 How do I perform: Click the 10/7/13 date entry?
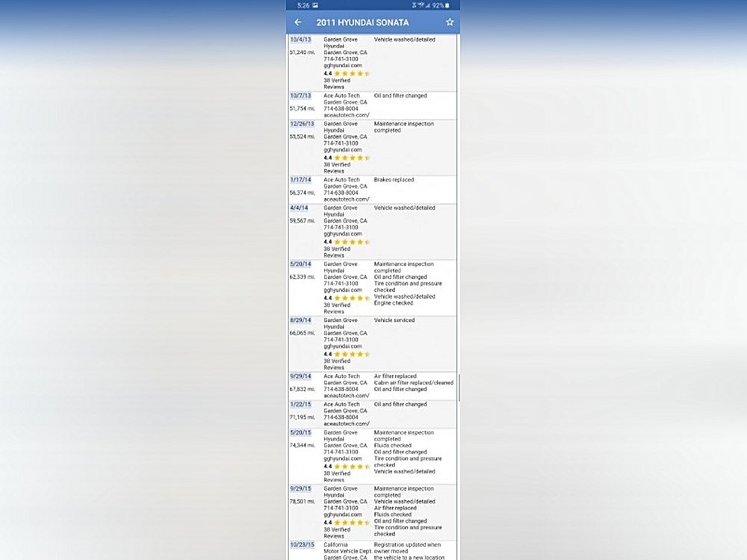coord(300,96)
